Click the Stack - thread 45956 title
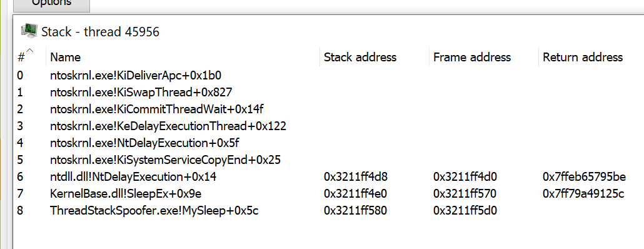 coord(100,32)
